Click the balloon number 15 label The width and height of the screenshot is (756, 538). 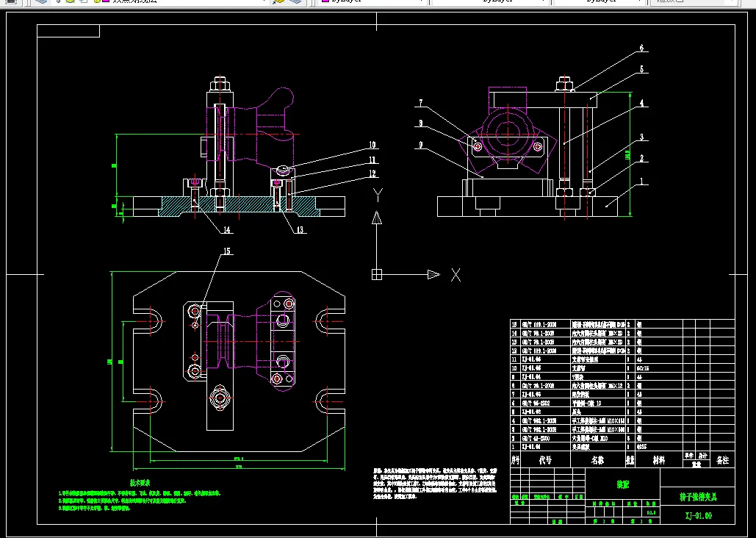[226, 251]
